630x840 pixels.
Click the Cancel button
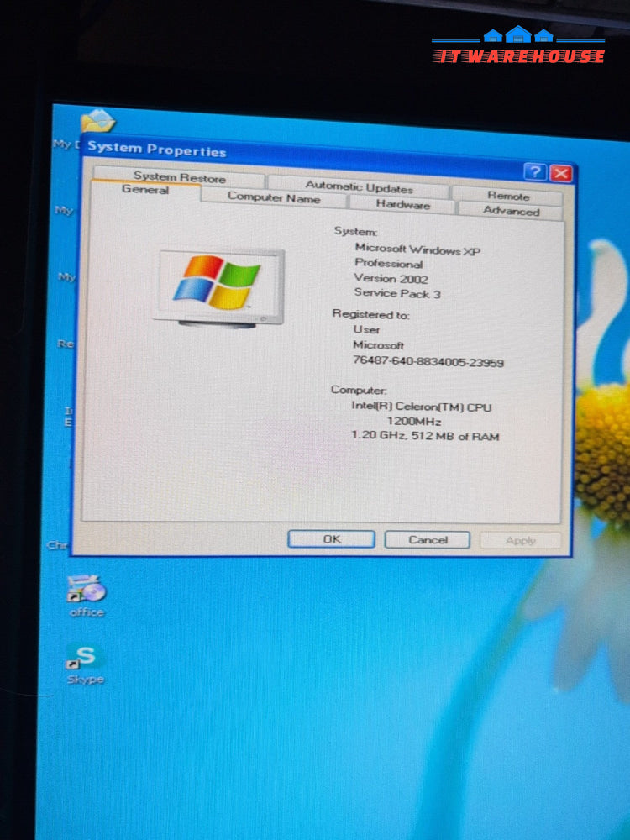tap(428, 539)
